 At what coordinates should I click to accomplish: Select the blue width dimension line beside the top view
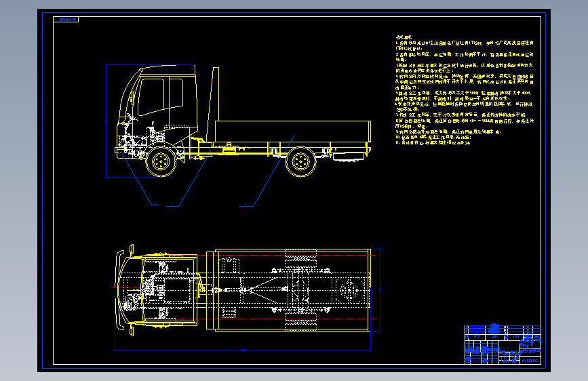[381, 290]
